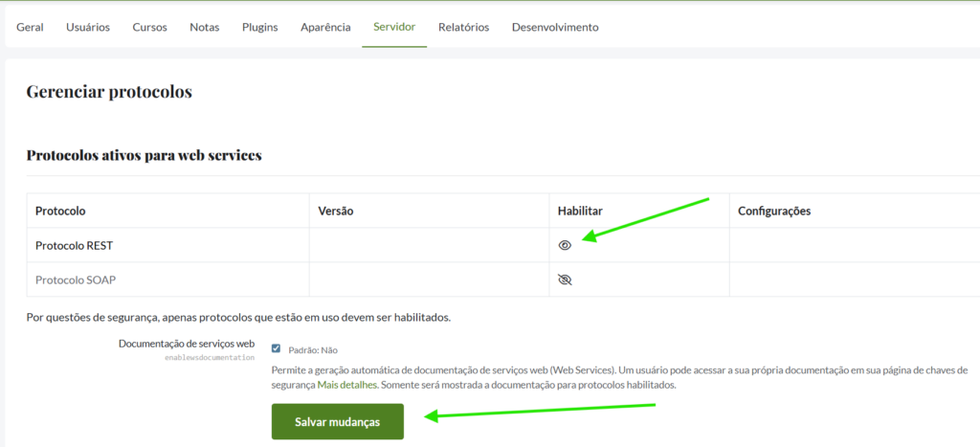Click the Protocolo column header
This screenshot has width=980, height=447.
tap(61, 211)
